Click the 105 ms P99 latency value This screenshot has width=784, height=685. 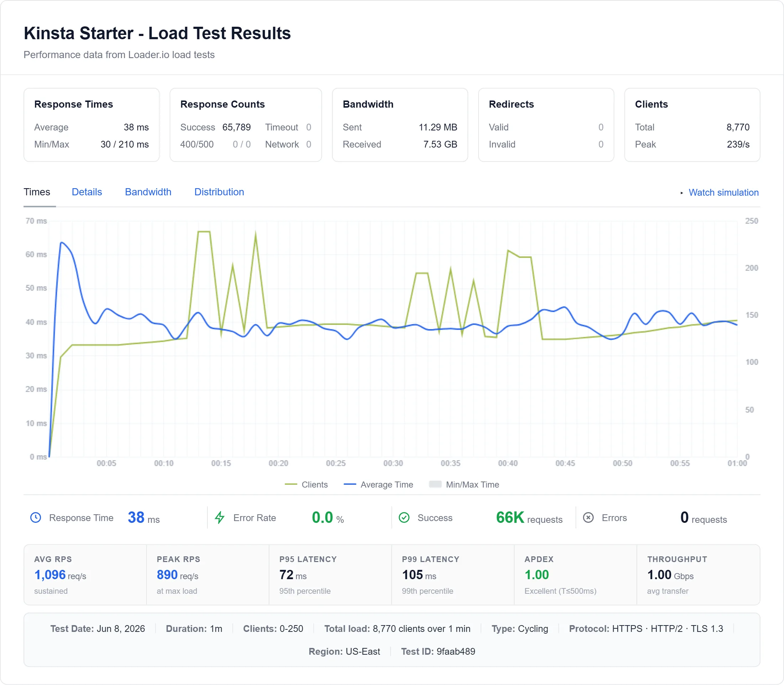coord(419,575)
